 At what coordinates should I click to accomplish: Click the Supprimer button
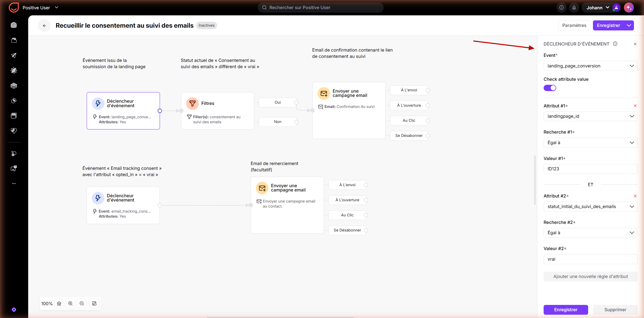tap(615, 310)
